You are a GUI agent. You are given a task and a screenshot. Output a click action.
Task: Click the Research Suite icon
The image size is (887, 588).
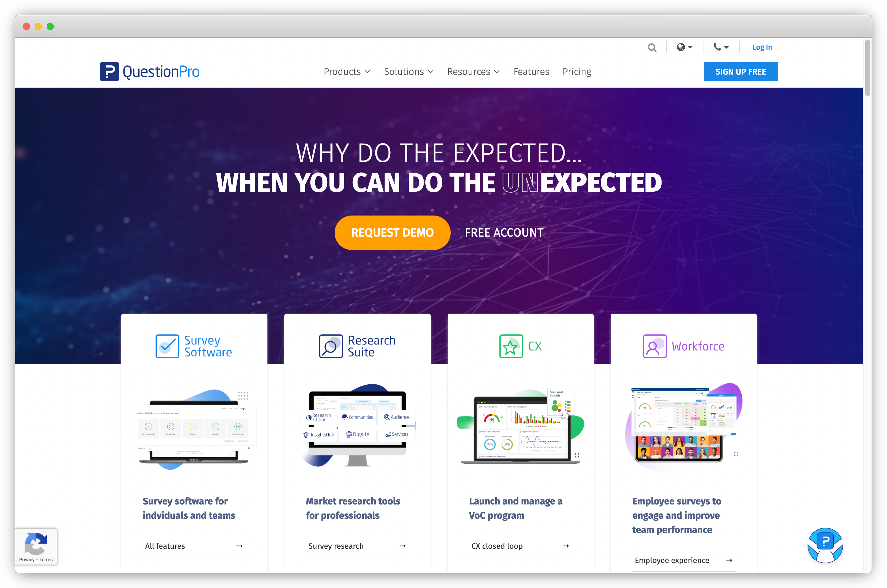(x=330, y=346)
